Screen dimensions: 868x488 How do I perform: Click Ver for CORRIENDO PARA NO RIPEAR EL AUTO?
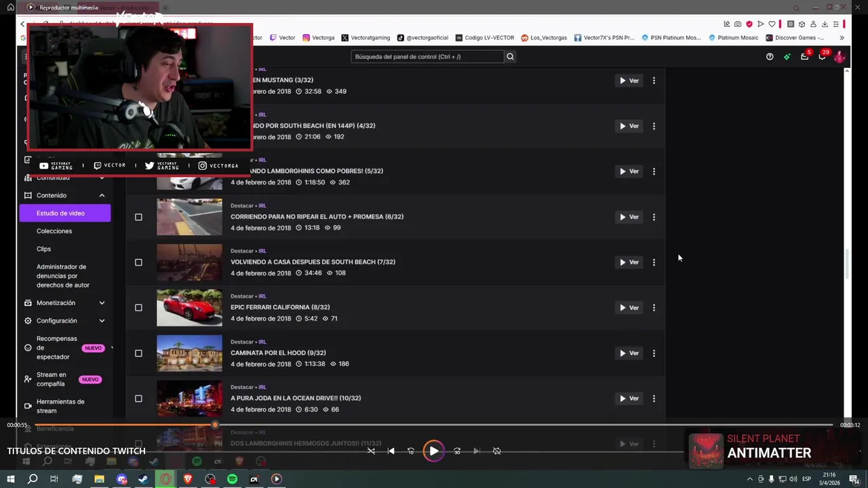tap(629, 217)
